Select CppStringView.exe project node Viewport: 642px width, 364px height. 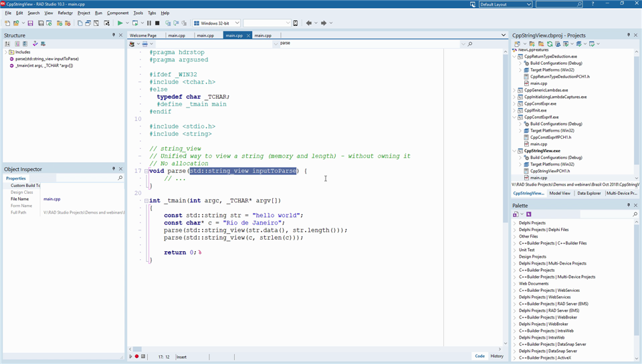(x=542, y=150)
